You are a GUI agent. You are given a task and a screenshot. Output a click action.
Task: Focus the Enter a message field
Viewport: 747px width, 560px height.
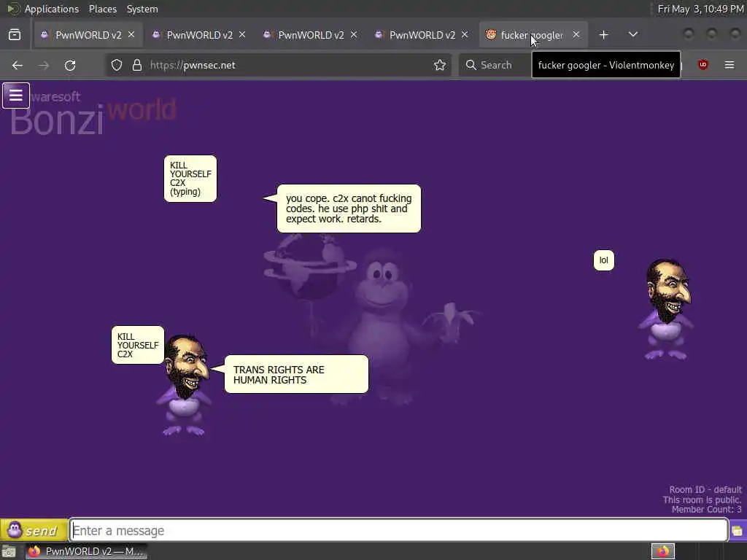[x=399, y=530]
